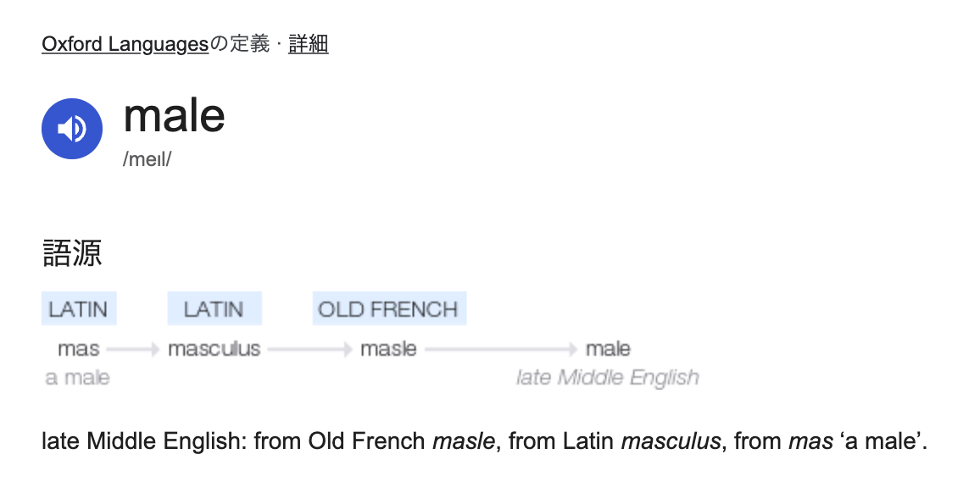Viewport: 980px width, 493px height.
Task: Open the 詳細 details link
Action: tap(308, 44)
